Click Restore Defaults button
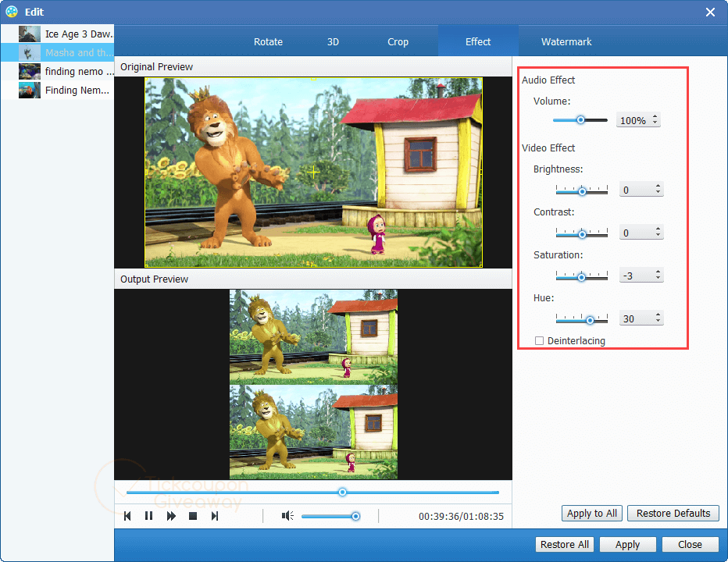 tap(673, 514)
